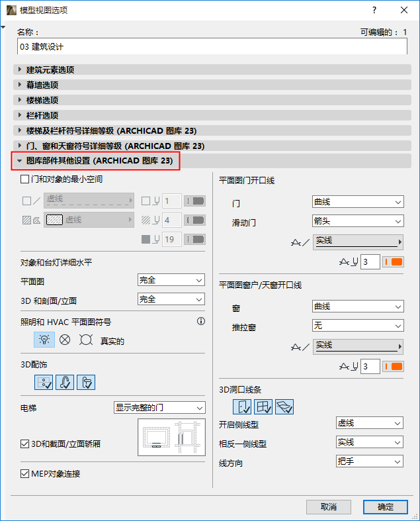Open 推拉窗 dropdown showing 无
This screenshot has height=521, width=420.
point(358,326)
